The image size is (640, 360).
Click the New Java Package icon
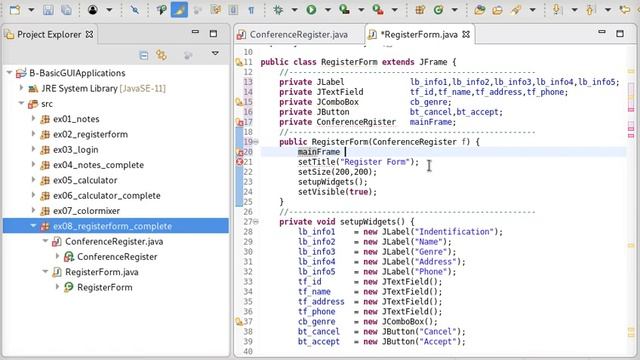coord(420,10)
